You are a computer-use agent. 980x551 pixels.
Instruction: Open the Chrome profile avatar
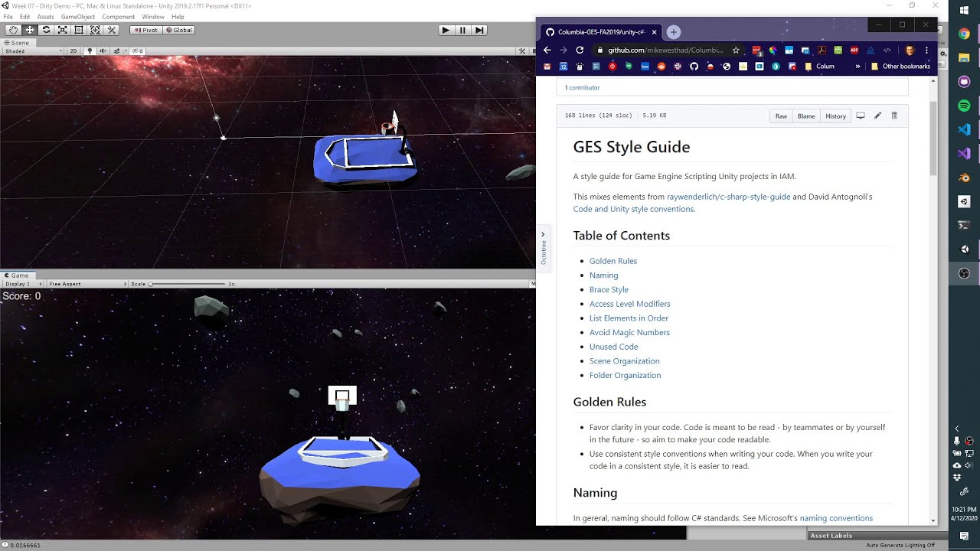pos(910,50)
